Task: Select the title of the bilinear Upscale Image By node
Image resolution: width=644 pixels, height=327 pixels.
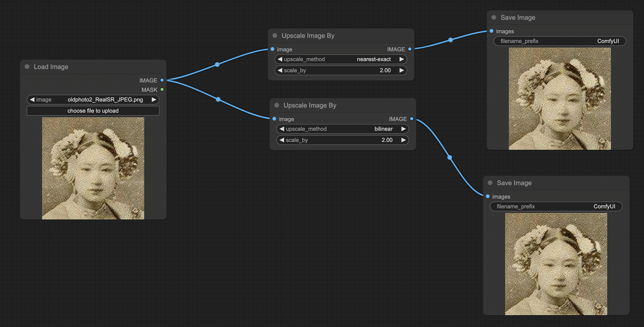Action: [310, 105]
